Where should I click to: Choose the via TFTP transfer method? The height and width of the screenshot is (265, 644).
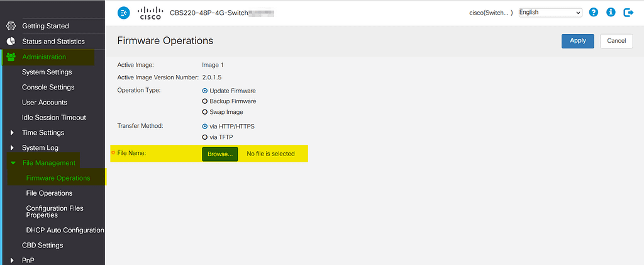[204, 137]
